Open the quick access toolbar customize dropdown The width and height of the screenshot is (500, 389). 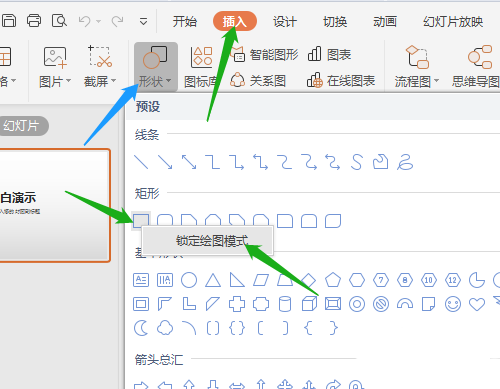(x=143, y=22)
